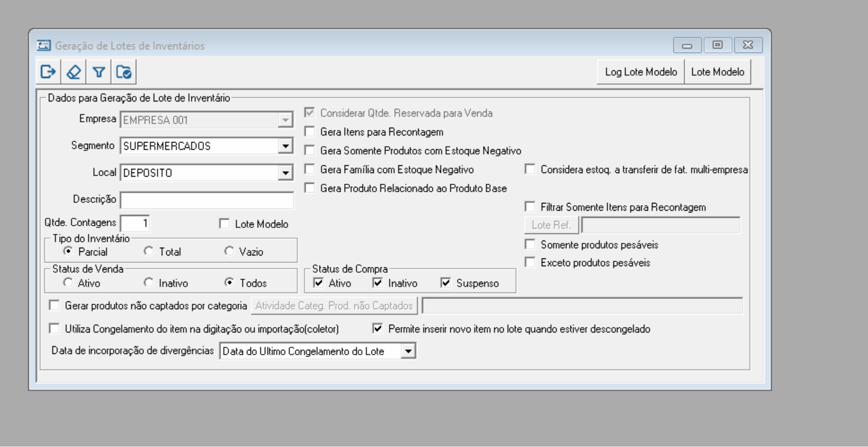Click the Lote Modelo toolbar button

tap(717, 72)
